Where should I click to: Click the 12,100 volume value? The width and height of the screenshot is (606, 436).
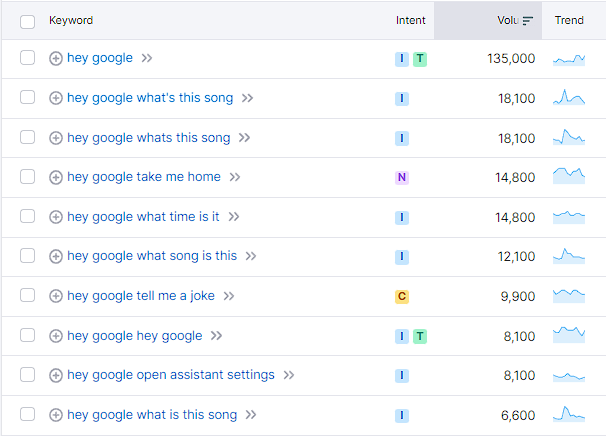(x=516, y=257)
